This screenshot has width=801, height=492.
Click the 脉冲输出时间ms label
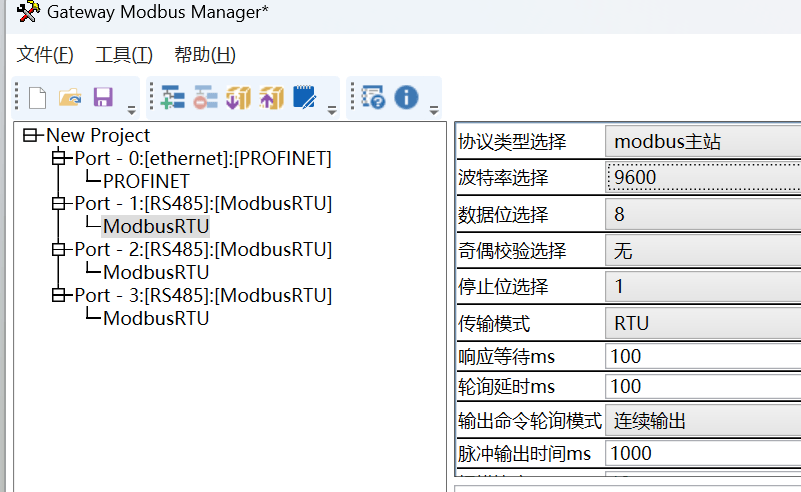click(524, 453)
